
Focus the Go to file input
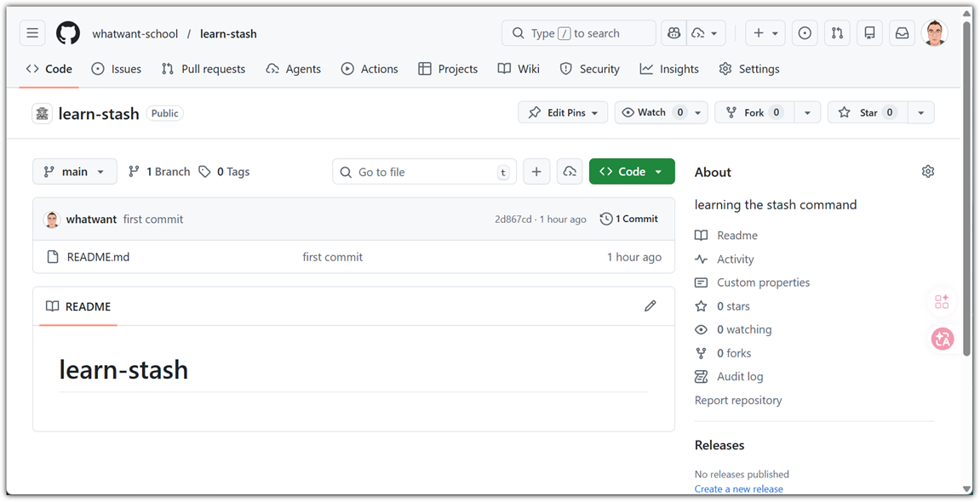424,172
